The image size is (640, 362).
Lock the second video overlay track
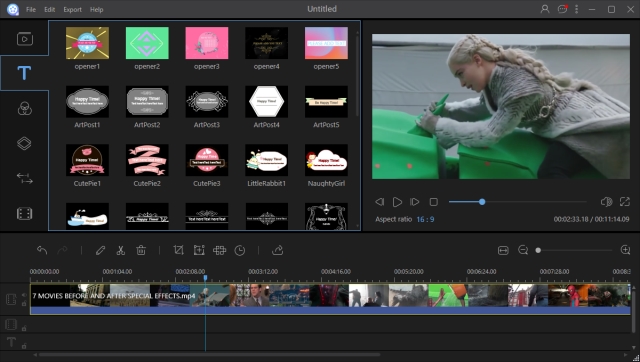pyautogui.click(x=24, y=328)
